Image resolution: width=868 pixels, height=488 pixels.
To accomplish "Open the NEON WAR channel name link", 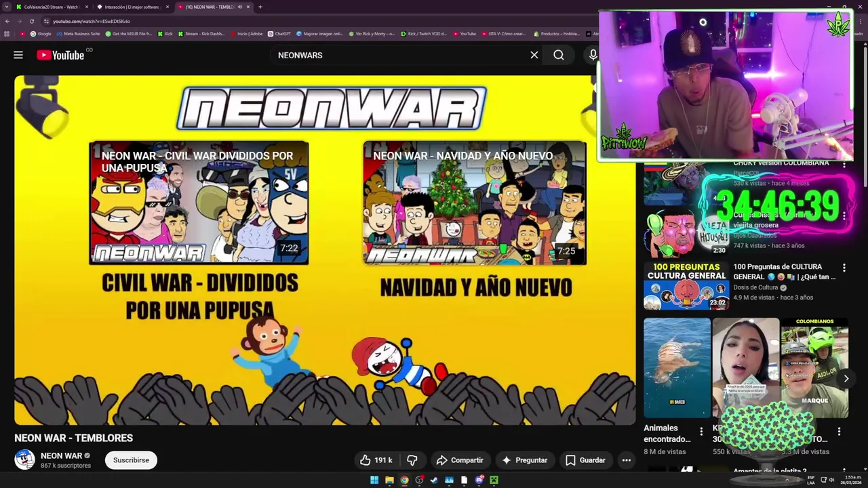I will click(x=61, y=455).
